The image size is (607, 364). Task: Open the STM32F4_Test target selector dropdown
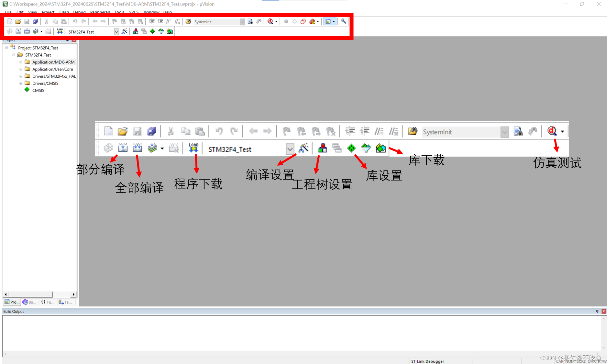pos(116,32)
